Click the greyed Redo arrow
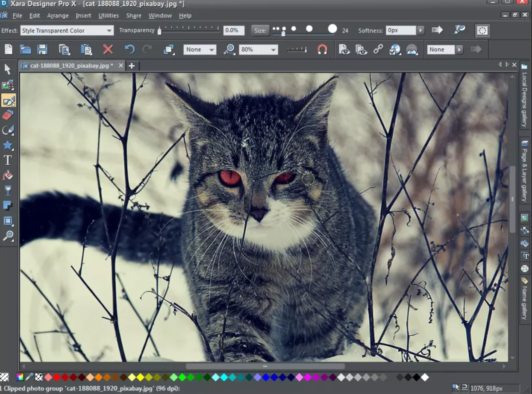The height and width of the screenshot is (394, 532). click(x=147, y=50)
